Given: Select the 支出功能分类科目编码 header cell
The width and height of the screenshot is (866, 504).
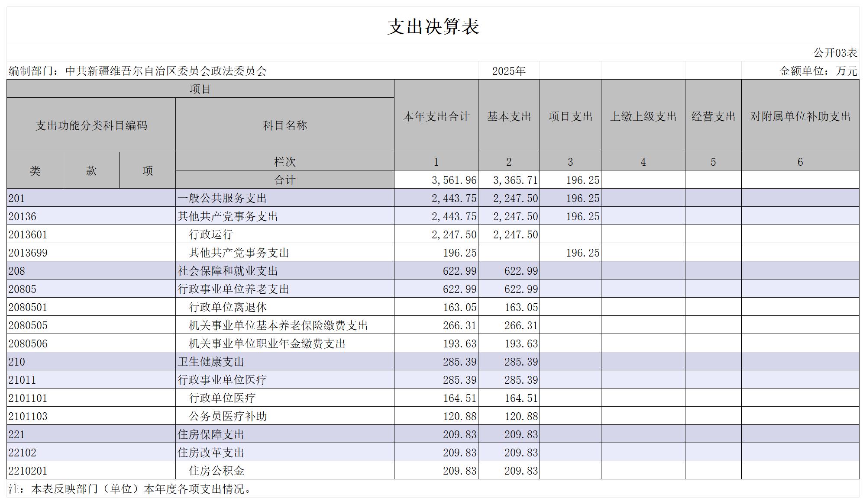Looking at the screenshot, I should [x=91, y=125].
